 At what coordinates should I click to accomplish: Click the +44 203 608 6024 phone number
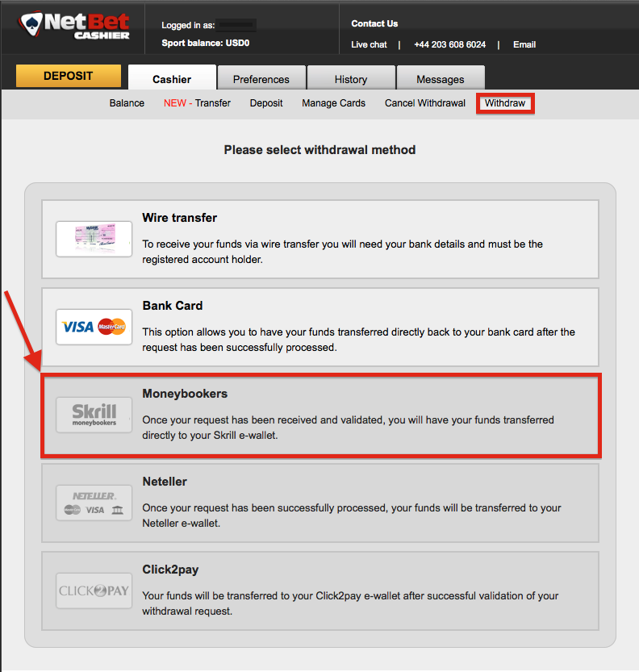coord(450,44)
